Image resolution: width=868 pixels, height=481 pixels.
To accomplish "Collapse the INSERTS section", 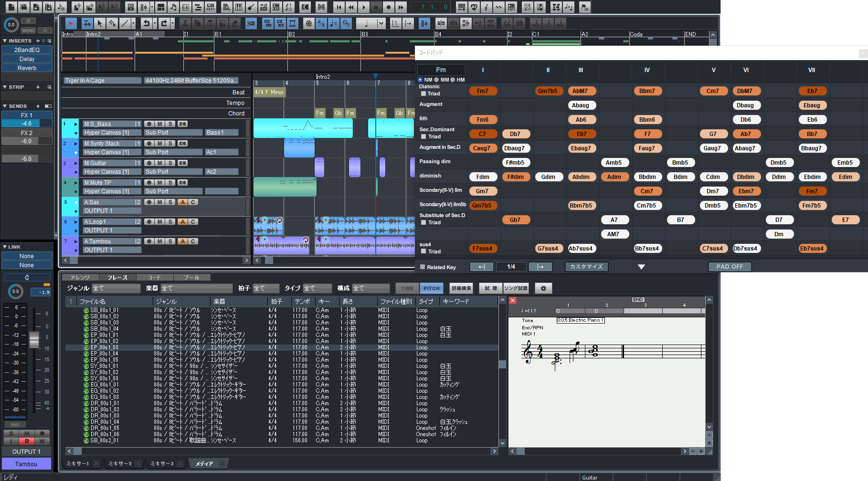I will pos(5,41).
